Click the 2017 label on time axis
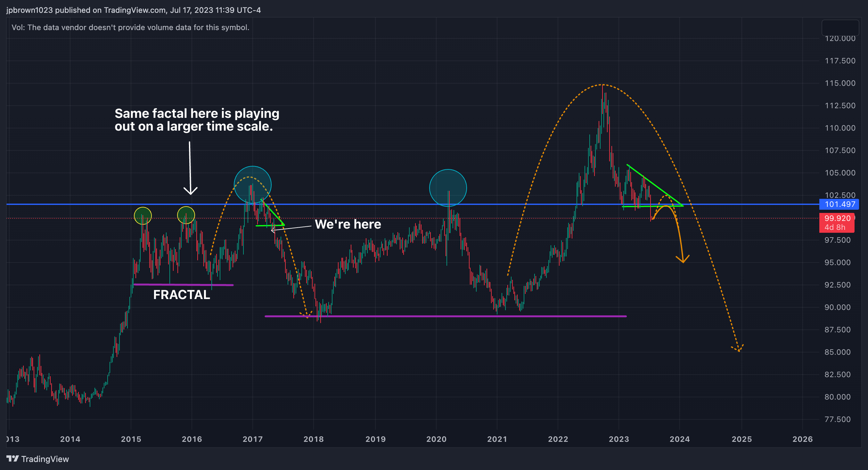The height and width of the screenshot is (470, 868). 253,439
